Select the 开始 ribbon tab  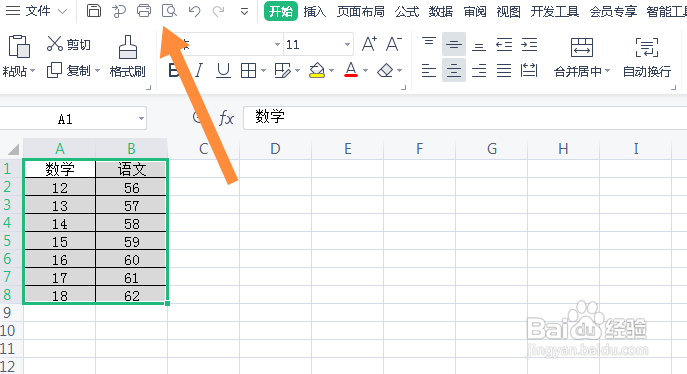tap(281, 11)
